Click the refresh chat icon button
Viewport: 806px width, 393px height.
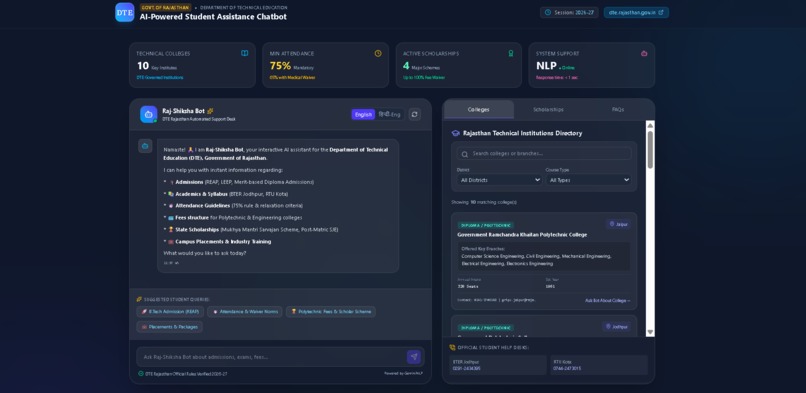pos(414,114)
